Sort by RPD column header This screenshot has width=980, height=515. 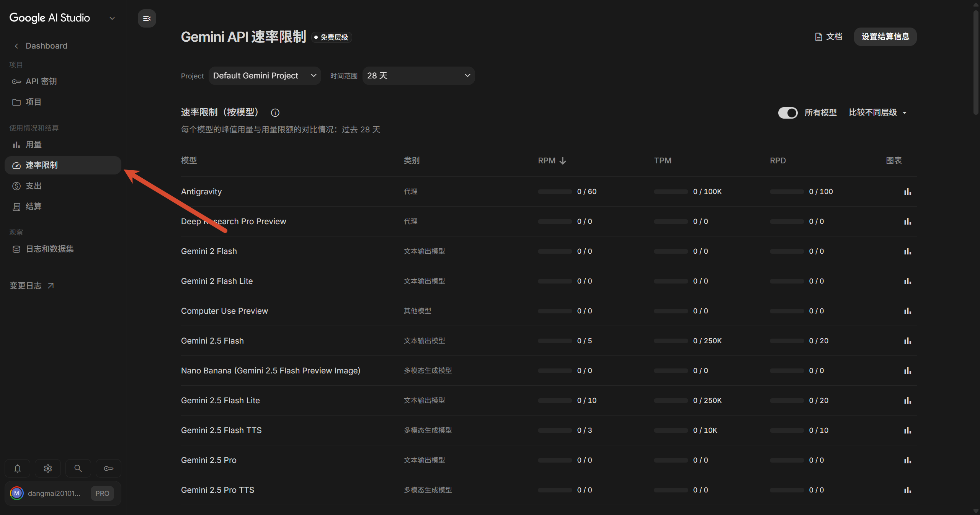tap(778, 161)
